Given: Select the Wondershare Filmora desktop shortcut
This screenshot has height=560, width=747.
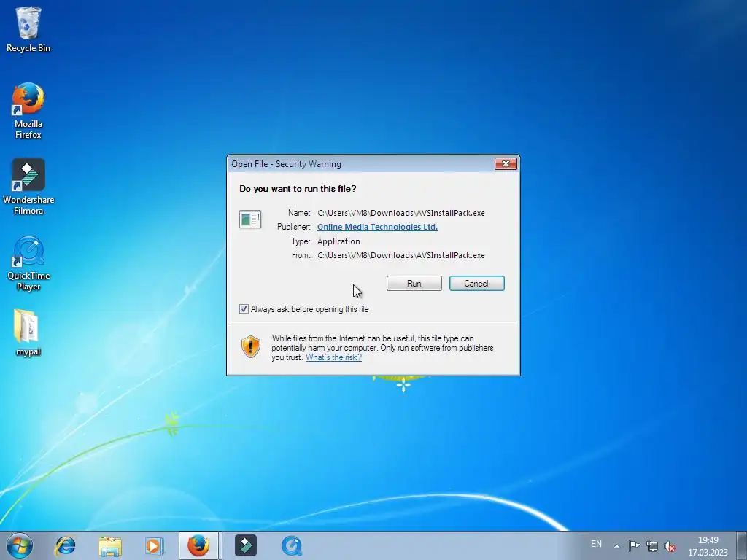Looking at the screenshot, I should click(x=28, y=187).
